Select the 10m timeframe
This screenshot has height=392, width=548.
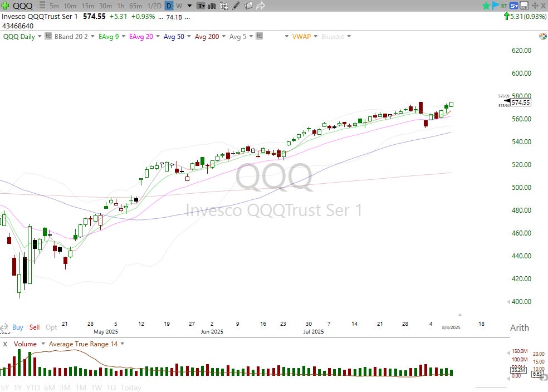coord(70,6)
